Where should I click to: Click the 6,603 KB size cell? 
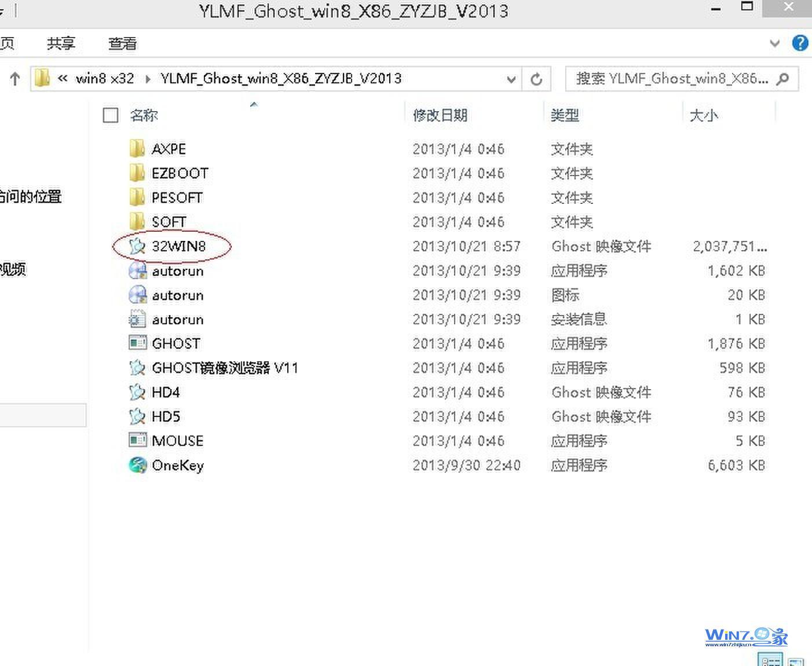point(736,465)
